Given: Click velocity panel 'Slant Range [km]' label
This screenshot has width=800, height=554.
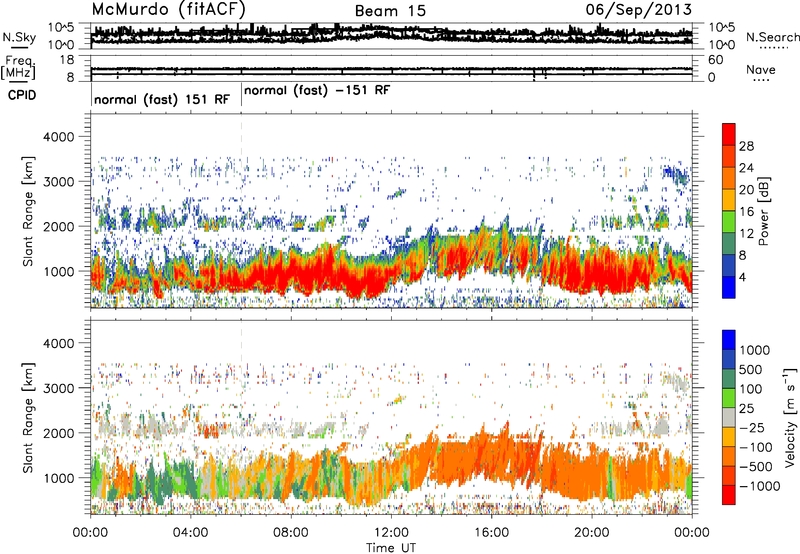Looking at the screenshot, I should pos(28,417).
